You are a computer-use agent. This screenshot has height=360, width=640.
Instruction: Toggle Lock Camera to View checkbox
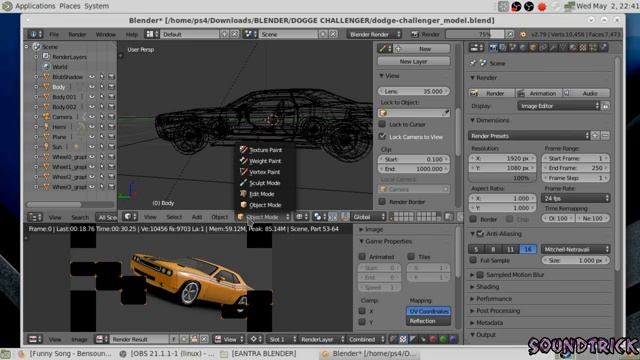click(382, 137)
